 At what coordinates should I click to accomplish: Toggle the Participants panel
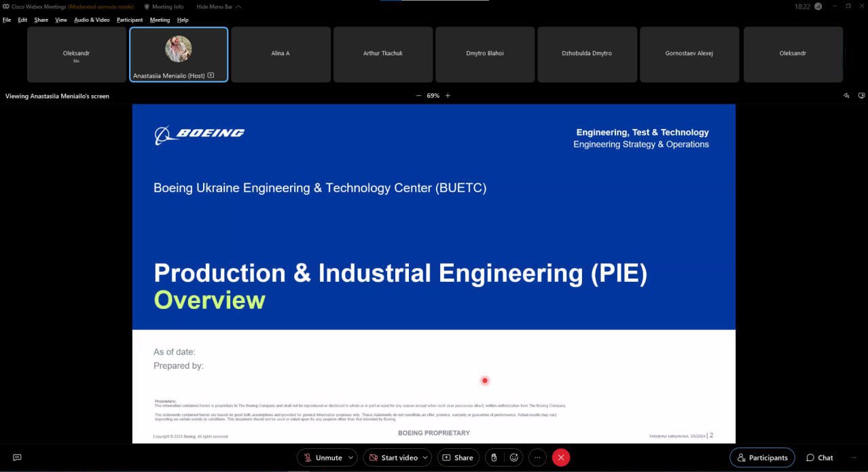coord(762,458)
